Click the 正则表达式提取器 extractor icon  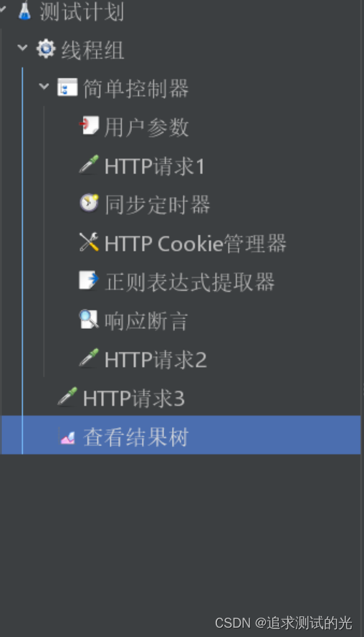click(x=89, y=280)
